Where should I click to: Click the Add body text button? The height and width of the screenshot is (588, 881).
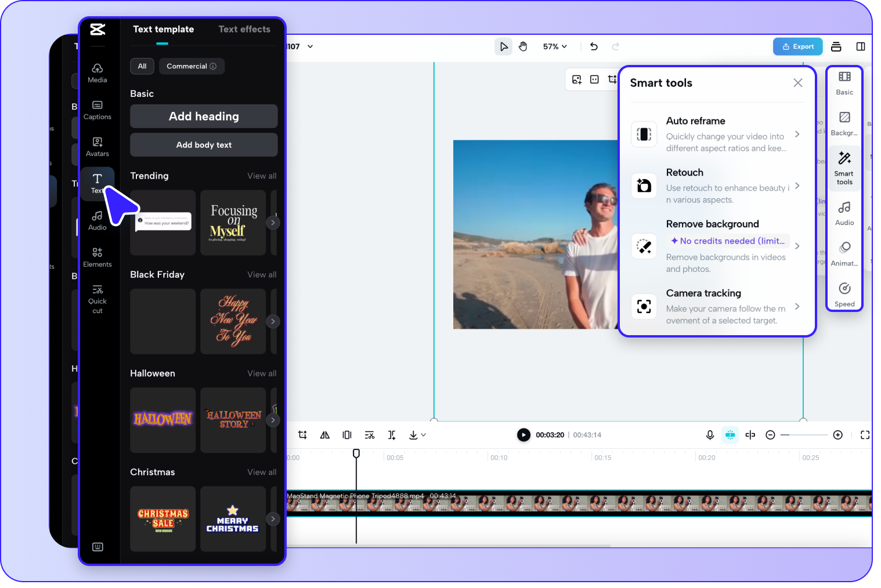[204, 145]
